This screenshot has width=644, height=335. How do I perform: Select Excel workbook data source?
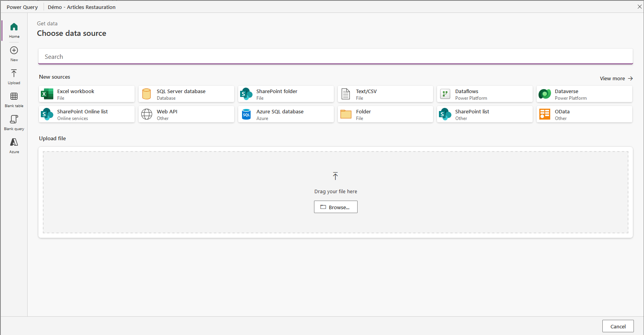pos(87,94)
